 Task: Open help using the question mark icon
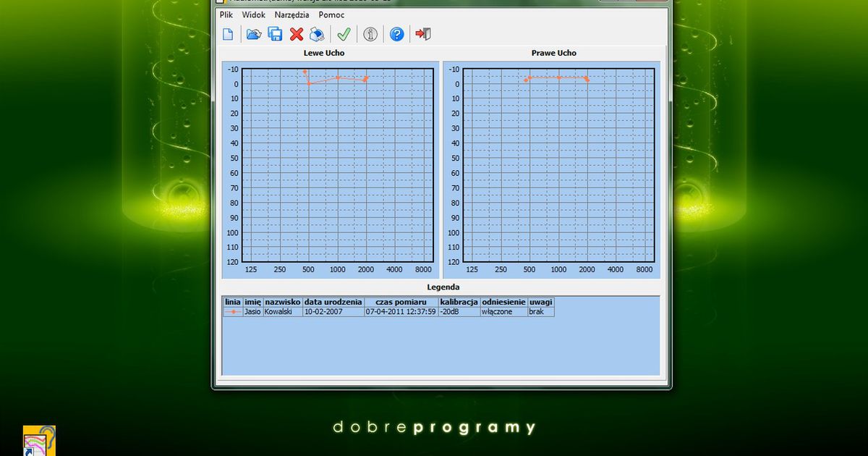point(396,33)
